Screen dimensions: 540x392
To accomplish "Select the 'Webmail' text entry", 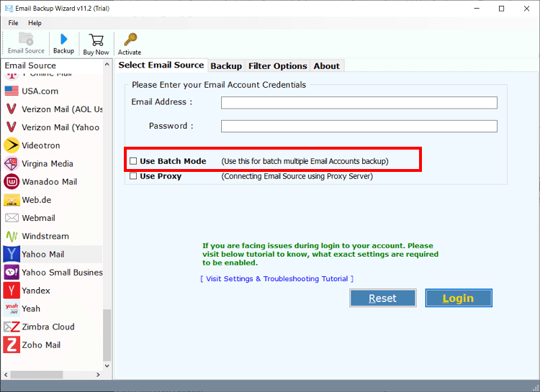I will click(38, 218).
